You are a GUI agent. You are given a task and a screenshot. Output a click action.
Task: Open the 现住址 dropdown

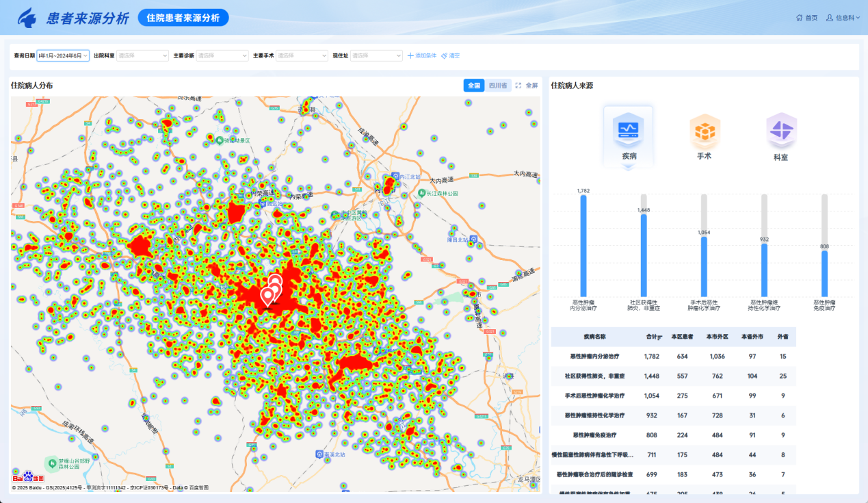tap(376, 55)
